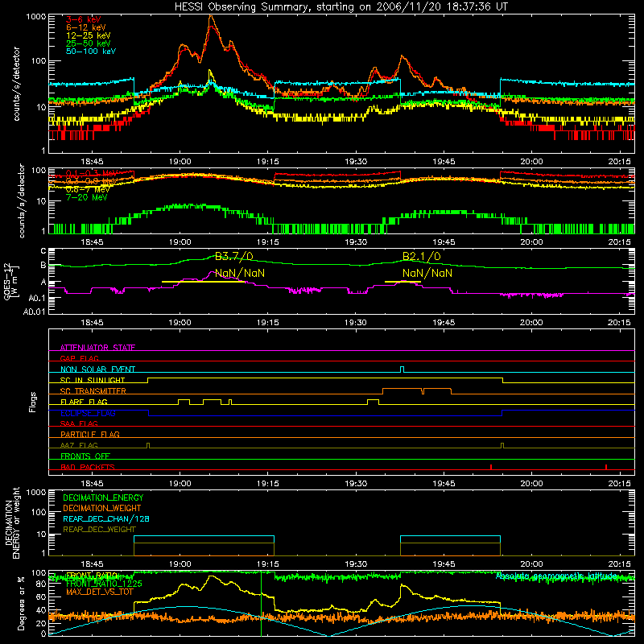Image resolution: width=644 pixels, height=644 pixels.
Task: Click the B3.7/0 flare annotation
Action: pyautogui.click(x=233, y=256)
